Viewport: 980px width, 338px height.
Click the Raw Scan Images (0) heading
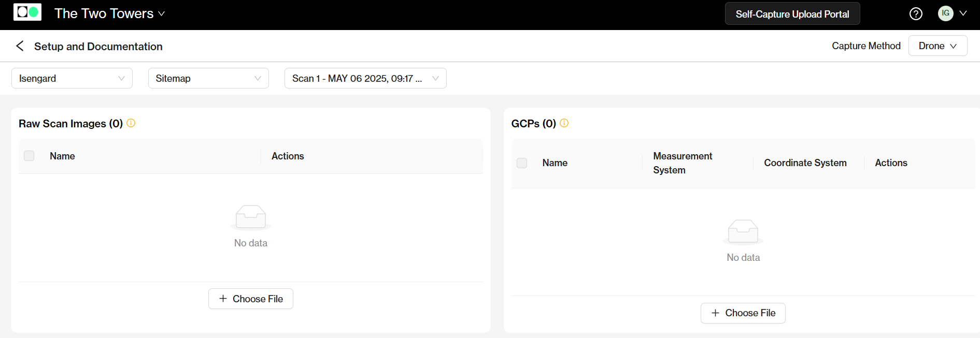coord(70,124)
